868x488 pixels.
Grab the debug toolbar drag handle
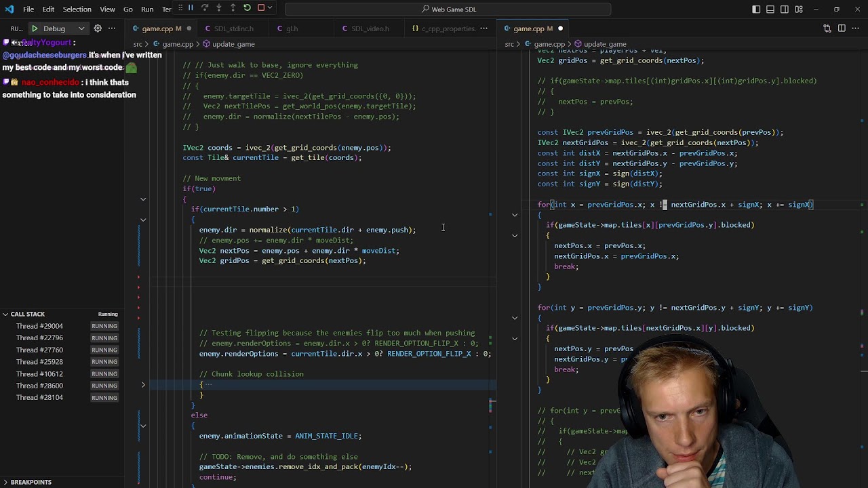coord(180,8)
